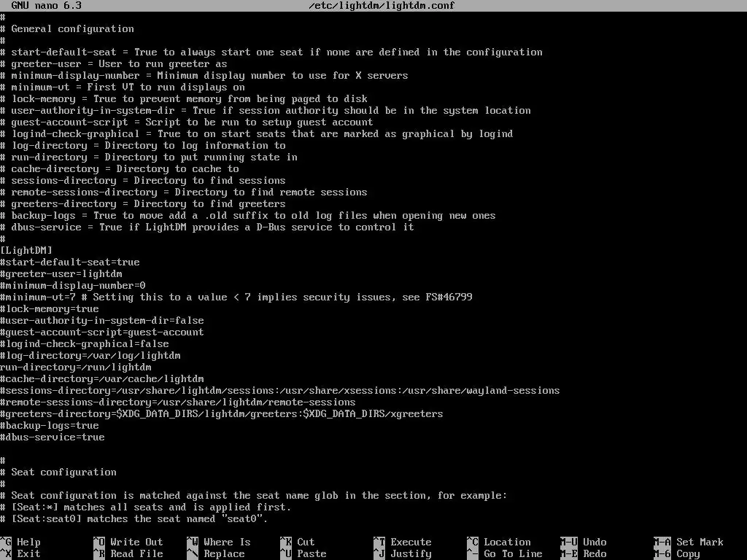Click the #dbus-service=true line

53,437
